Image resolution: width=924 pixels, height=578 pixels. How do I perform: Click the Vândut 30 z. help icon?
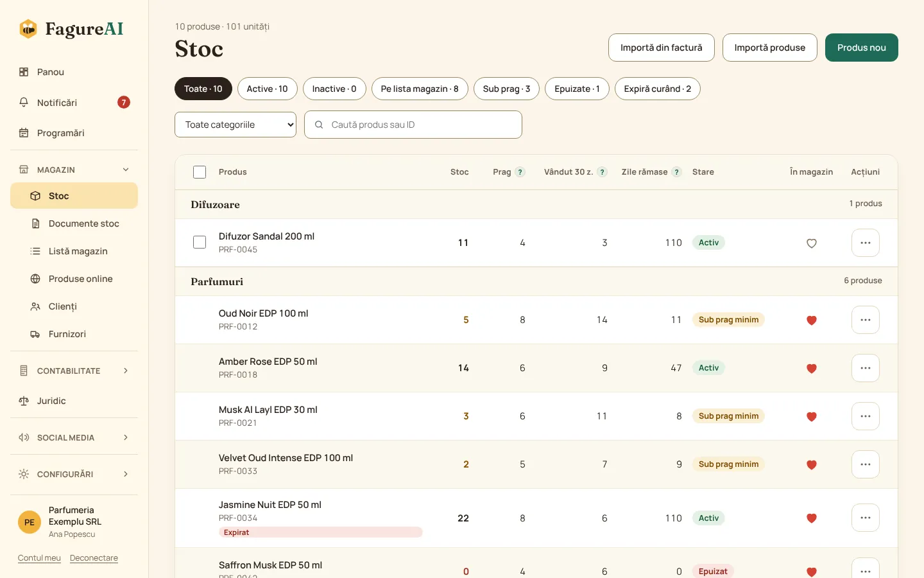[602, 172]
